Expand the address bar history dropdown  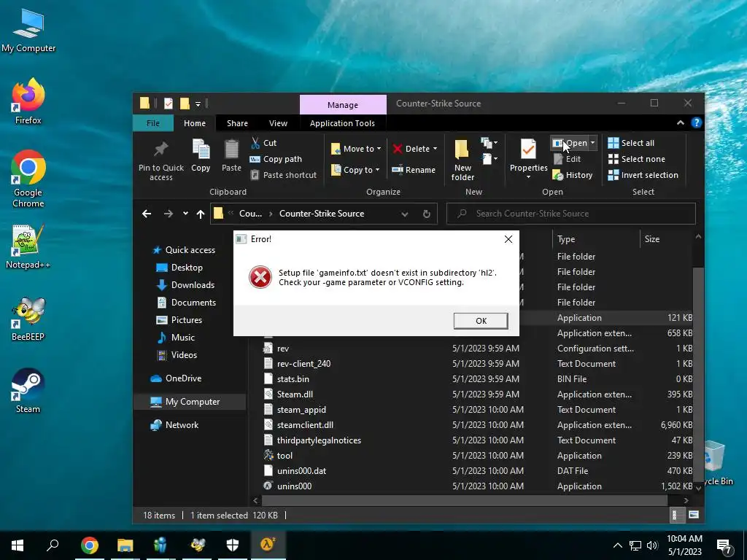tap(404, 214)
